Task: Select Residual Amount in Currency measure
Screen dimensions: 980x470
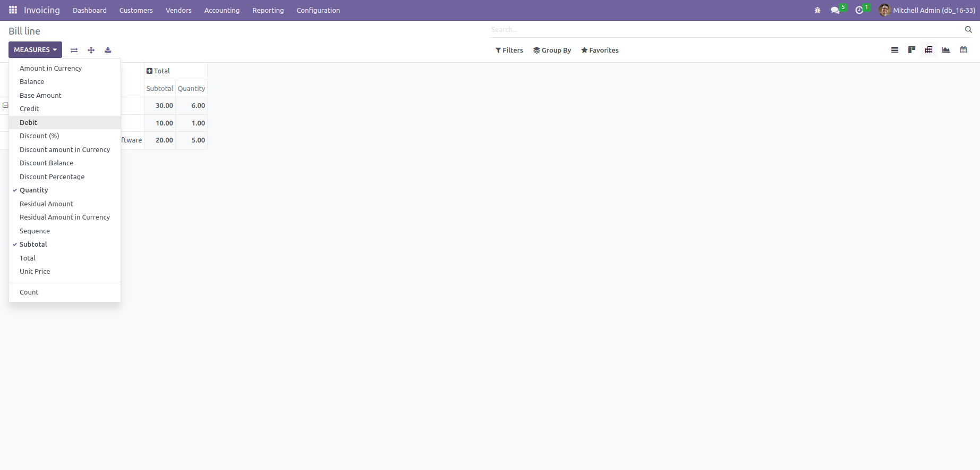Action: [65, 217]
